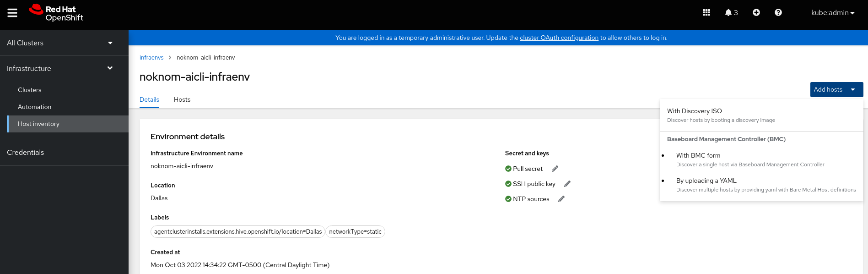This screenshot has width=868, height=274.
Task: Select With BMC form option
Action: 698,156
